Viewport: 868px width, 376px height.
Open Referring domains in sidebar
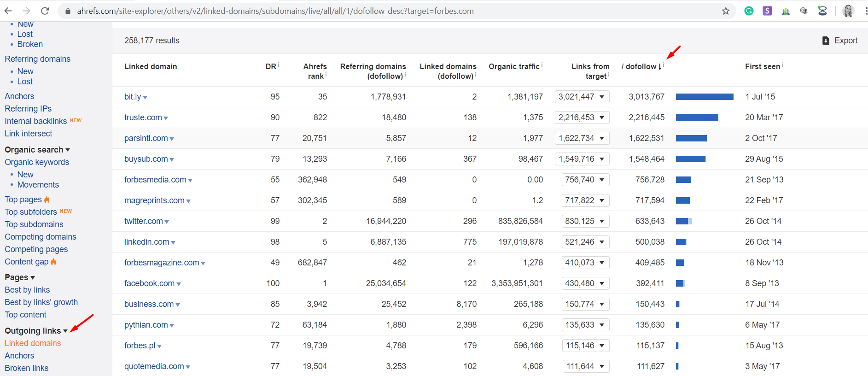(x=38, y=59)
